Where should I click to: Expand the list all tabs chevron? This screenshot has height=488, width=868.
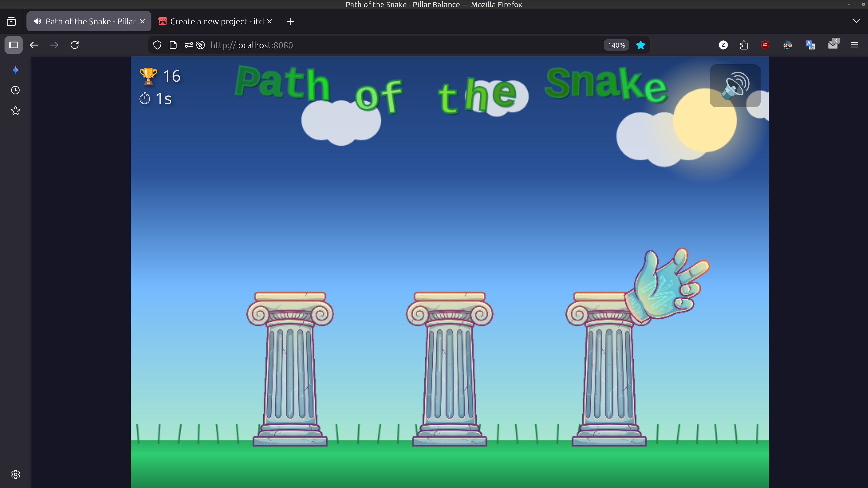coord(856,21)
